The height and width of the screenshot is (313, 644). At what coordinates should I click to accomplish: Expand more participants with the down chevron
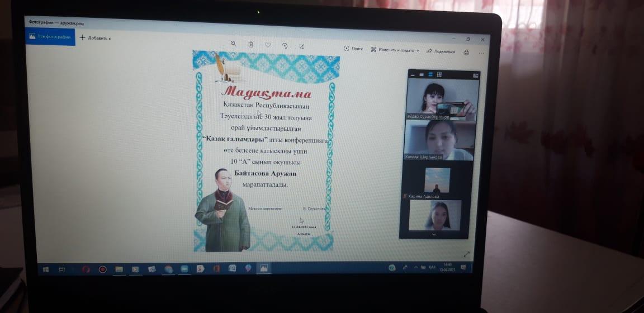(x=434, y=235)
